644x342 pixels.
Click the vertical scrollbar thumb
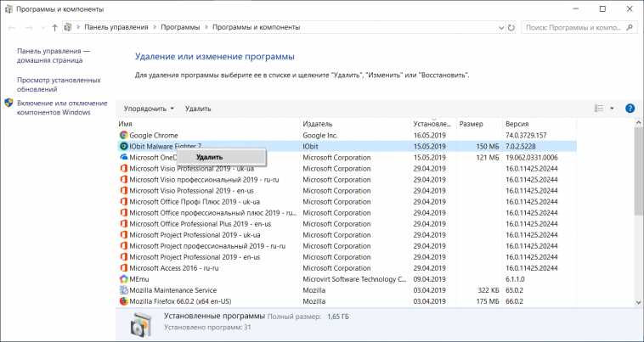coord(639,171)
